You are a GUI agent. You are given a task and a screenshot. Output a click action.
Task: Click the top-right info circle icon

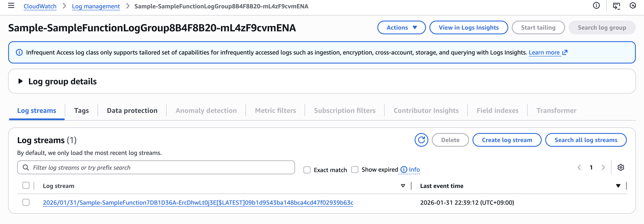596,6
